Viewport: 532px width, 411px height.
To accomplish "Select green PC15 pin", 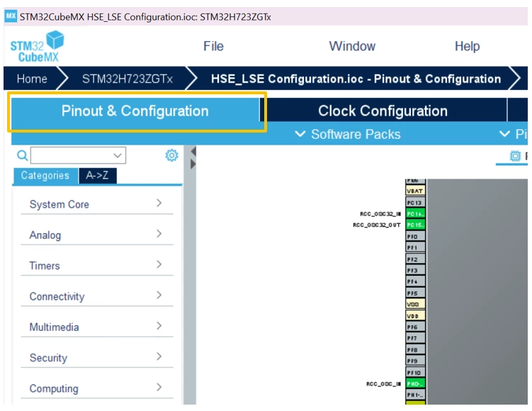I will click(x=415, y=225).
